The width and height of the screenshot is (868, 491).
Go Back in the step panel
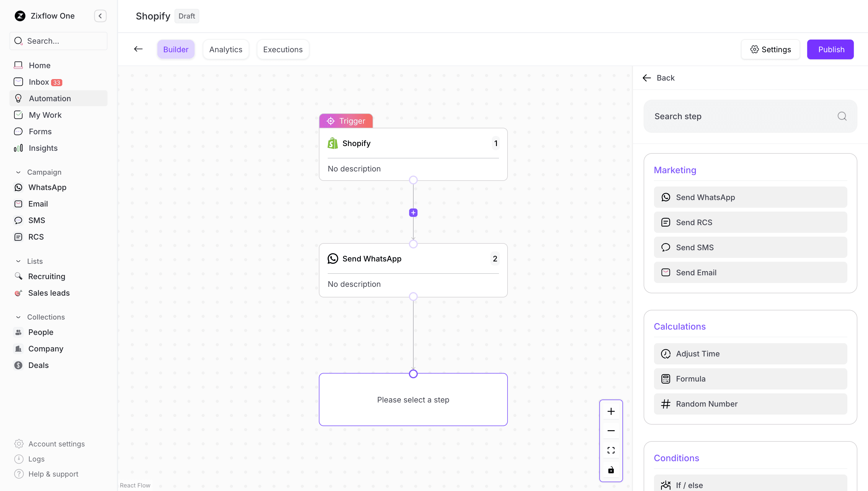(x=658, y=78)
